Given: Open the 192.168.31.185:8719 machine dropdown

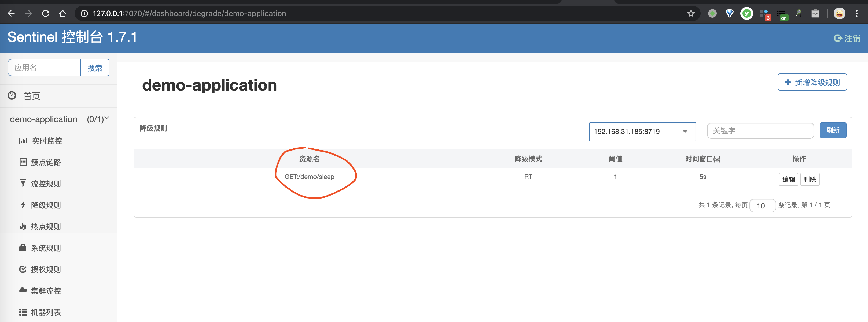Looking at the screenshot, I should [642, 132].
